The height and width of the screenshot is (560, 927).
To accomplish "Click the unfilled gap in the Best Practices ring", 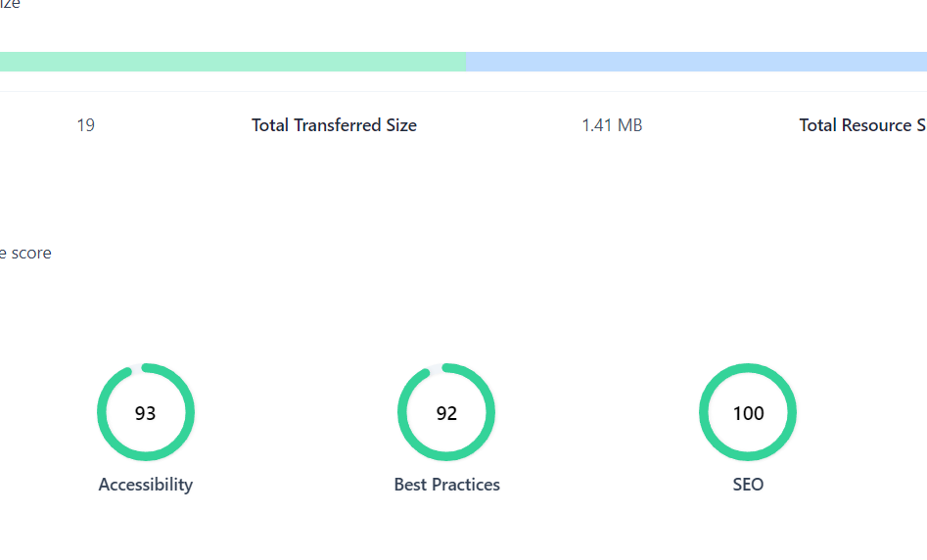I will point(436,367).
